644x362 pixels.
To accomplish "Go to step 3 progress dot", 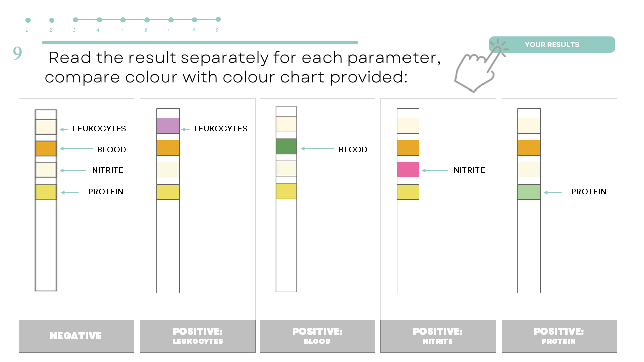I will coord(75,20).
